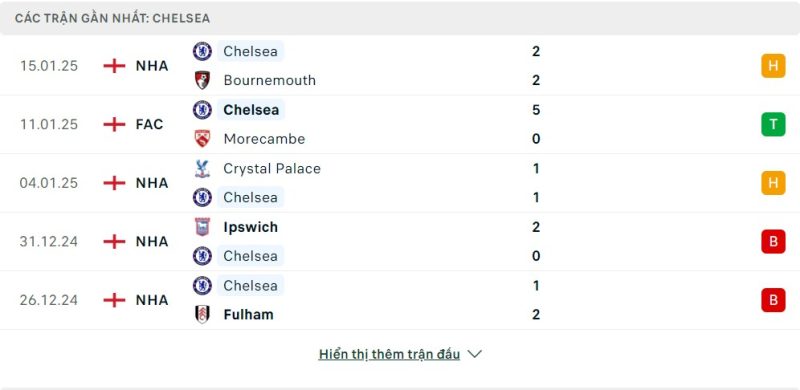Click orange H badge for Bournemouth match
800x390 pixels.
pos(773,66)
